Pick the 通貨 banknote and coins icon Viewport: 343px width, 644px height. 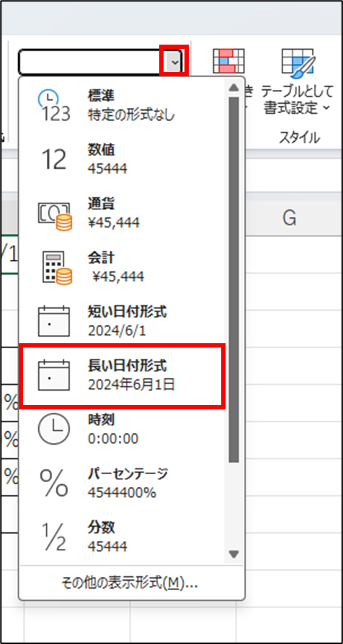[x=54, y=216]
